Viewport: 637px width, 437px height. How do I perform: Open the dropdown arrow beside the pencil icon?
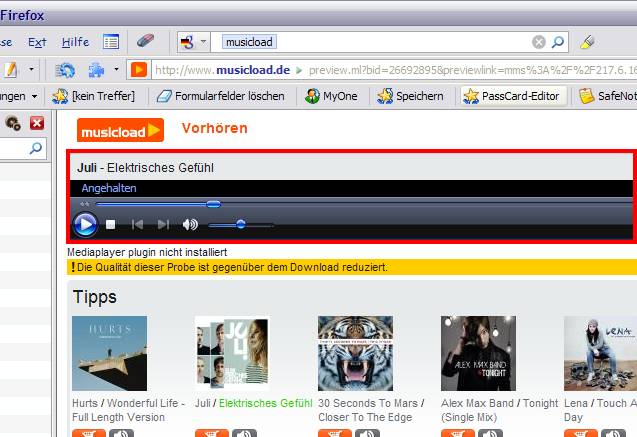[31, 69]
